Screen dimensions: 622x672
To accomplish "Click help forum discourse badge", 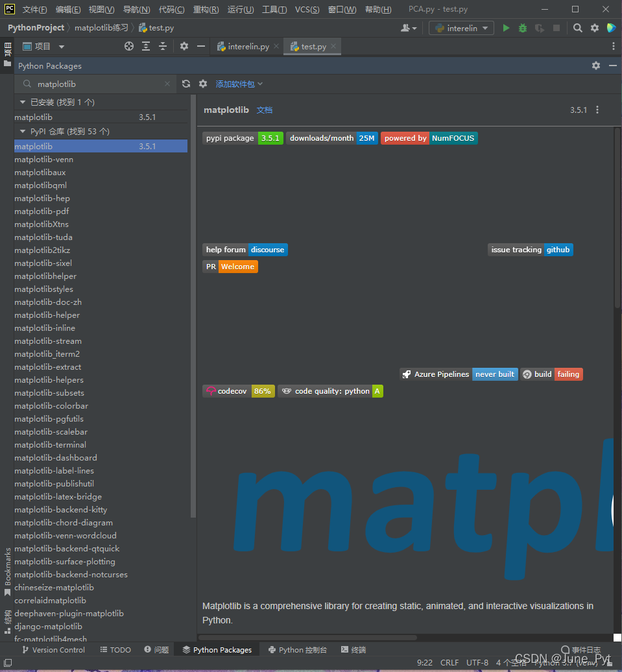I will click(x=245, y=250).
